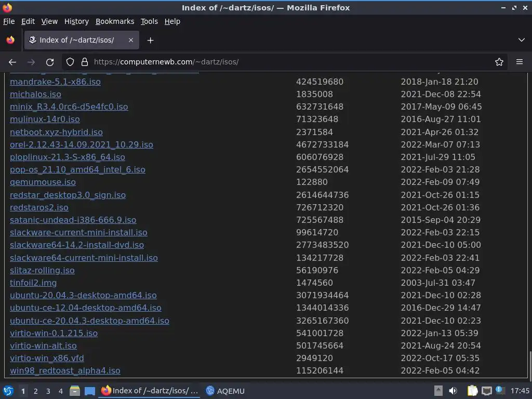Expand the list all tabs chevron

[x=522, y=40]
